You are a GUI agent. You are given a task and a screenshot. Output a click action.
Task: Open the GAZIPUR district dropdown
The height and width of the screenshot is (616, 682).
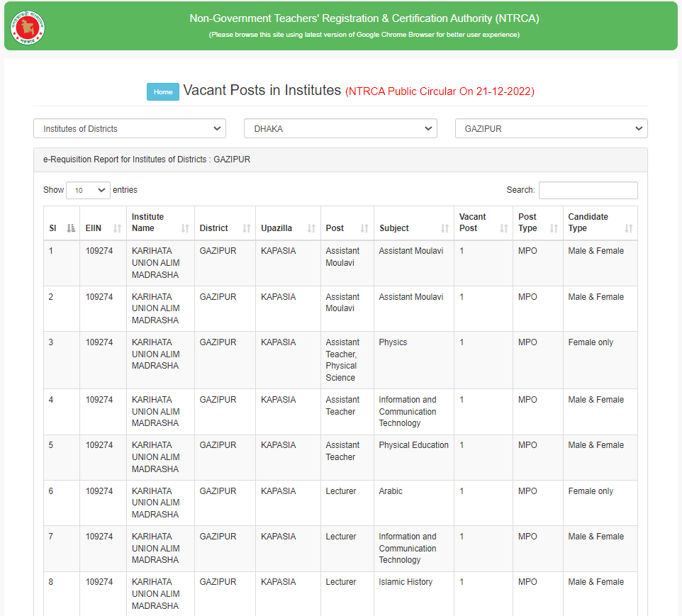coord(551,129)
